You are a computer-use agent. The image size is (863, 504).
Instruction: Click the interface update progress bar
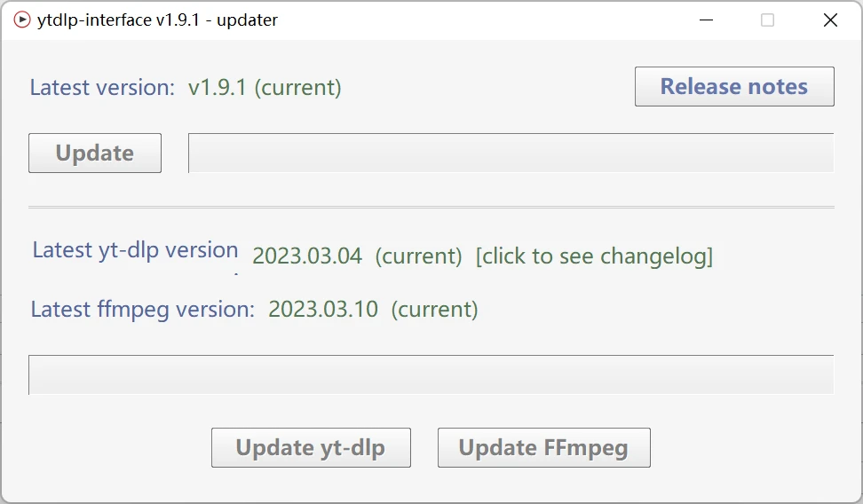[x=511, y=153]
